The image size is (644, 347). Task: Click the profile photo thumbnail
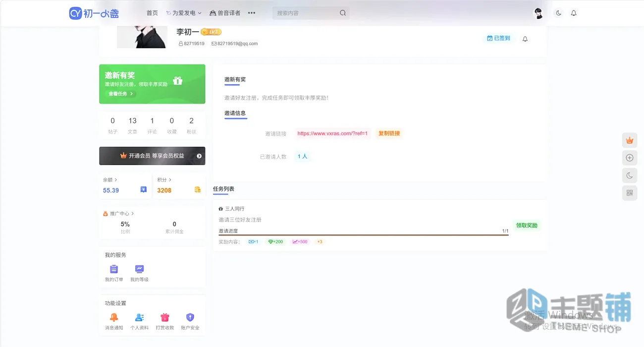[x=142, y=37]
